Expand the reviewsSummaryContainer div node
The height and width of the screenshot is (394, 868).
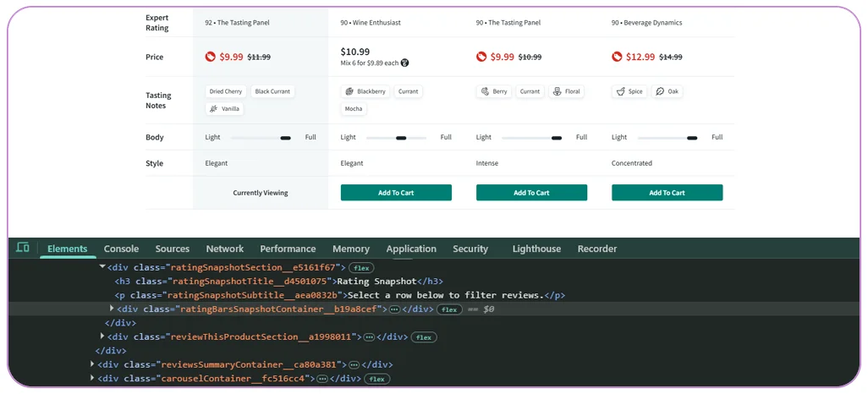pos(92,364)
